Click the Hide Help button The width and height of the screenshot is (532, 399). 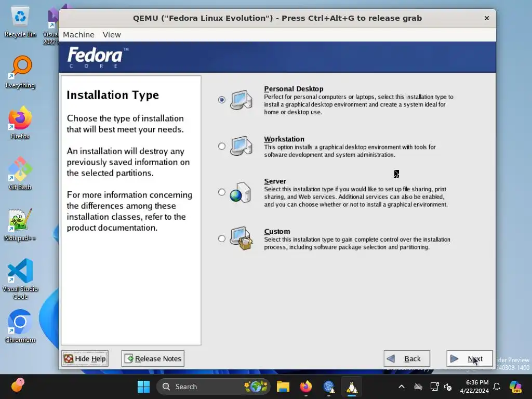point(85,358)
